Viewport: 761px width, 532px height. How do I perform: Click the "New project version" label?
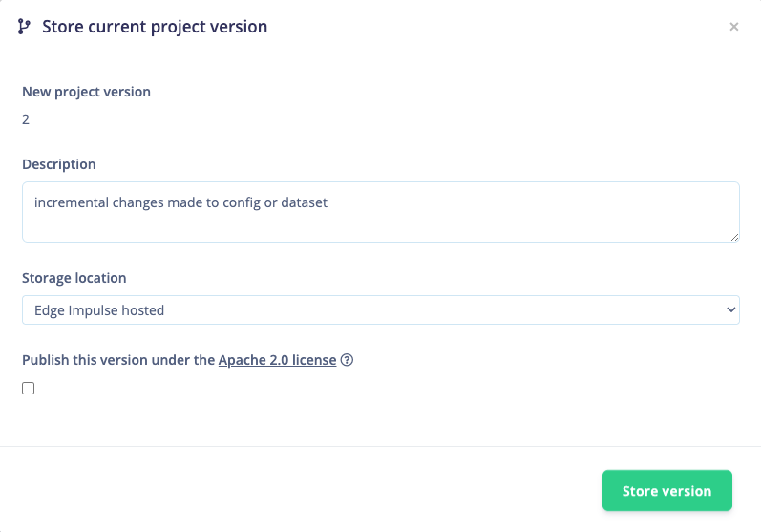tap(86, 92)
